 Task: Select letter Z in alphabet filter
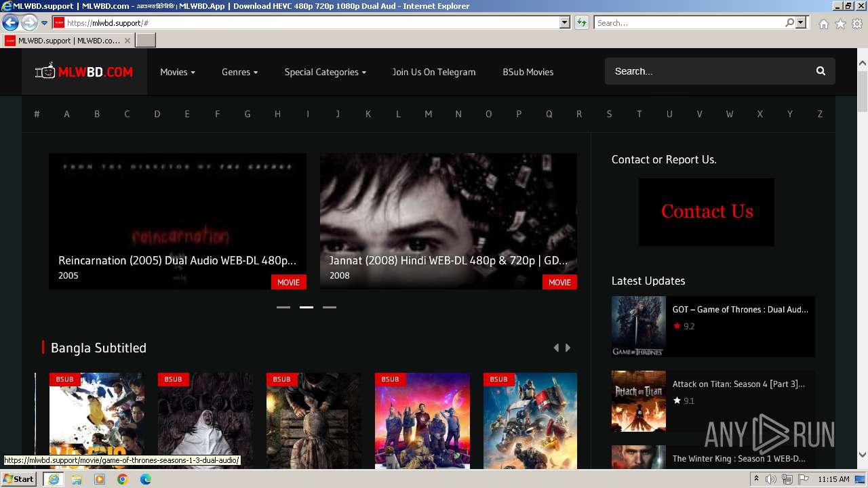[820, 114]
